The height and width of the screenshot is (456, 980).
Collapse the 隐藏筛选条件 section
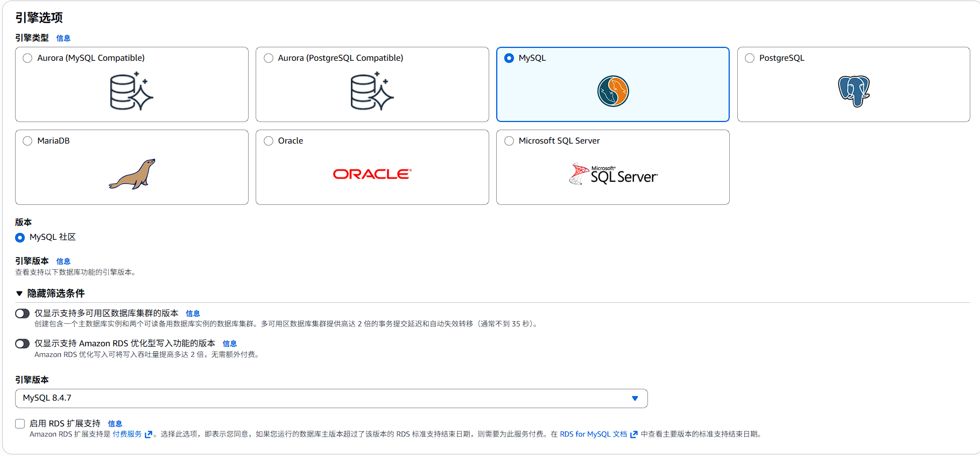click(x=19, y=294)
